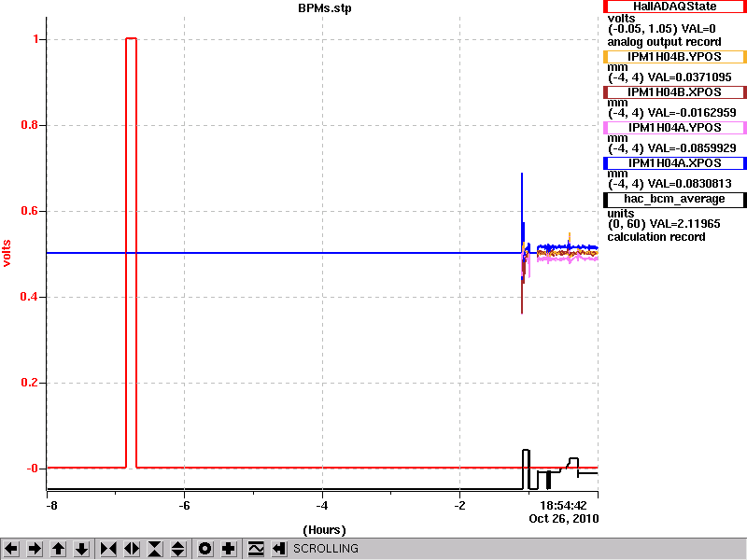This screenshot has width=747, height=560.
Task: Select the IPM1H04A.XPOS legend entry
Action: [x=674, y=163]
